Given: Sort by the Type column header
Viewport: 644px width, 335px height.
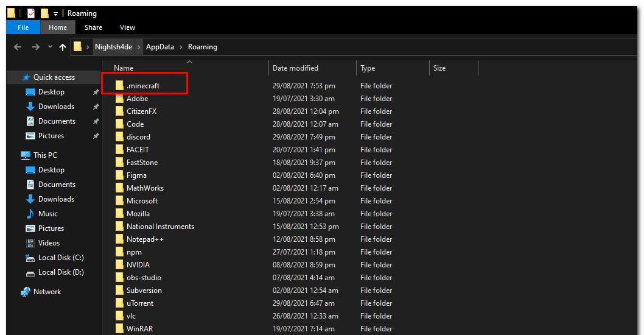Looking at the screenshot, I should coord(368,68).
